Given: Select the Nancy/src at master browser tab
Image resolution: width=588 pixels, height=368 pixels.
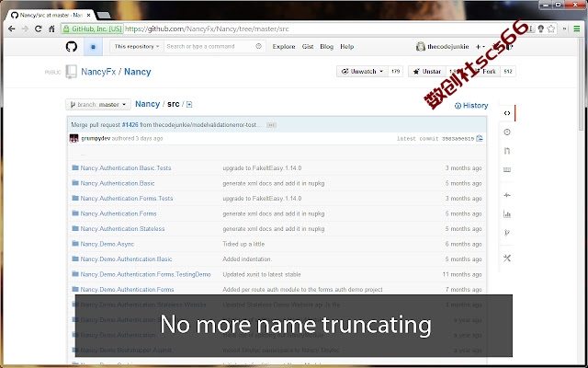Looking at the screenshot, I should click(x=50, y=15).
